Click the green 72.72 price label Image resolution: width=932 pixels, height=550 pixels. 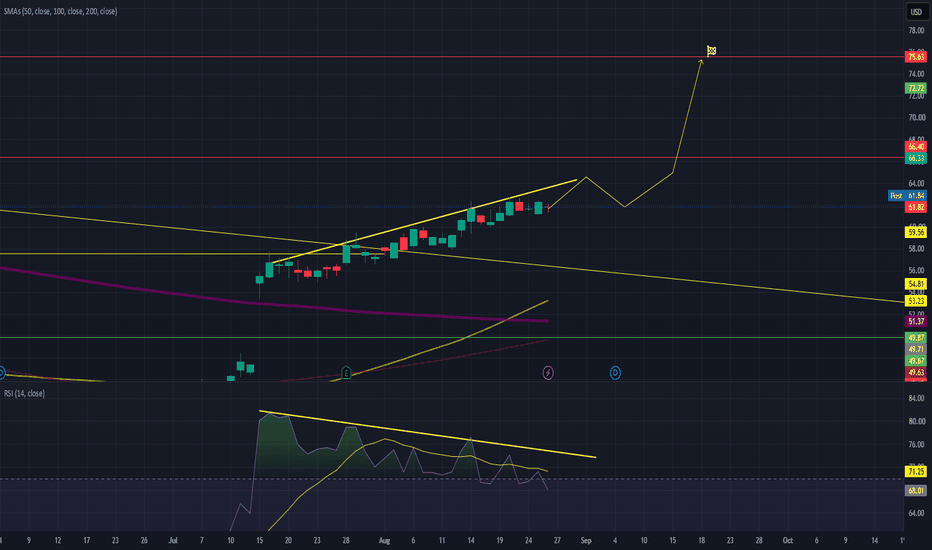(915, 88)
